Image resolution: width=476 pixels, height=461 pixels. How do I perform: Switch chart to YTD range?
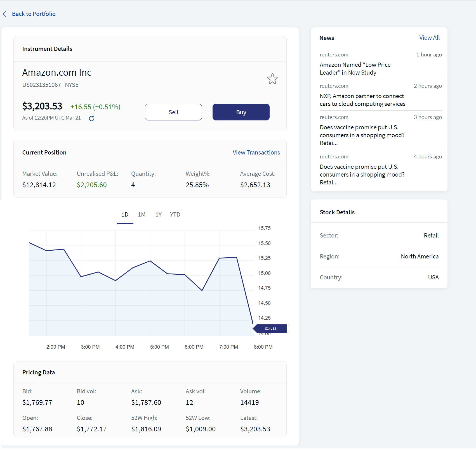175,215
